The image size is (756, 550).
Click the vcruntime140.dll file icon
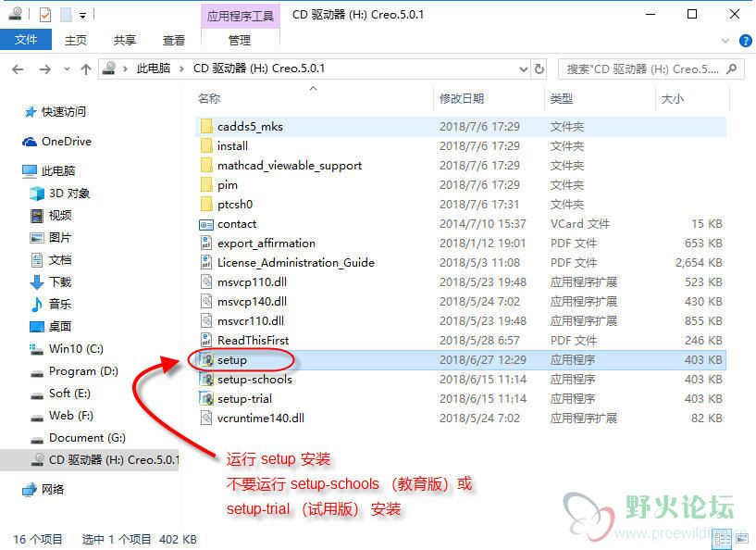click(206, 418)
